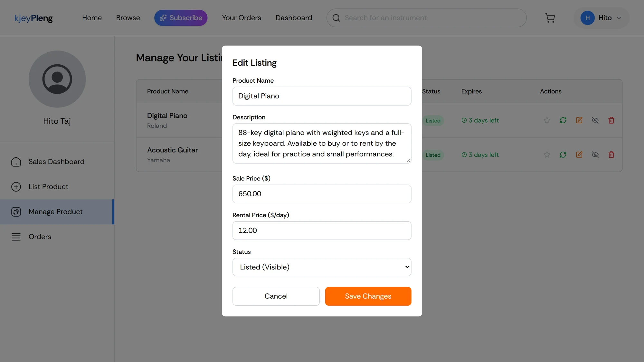The image size is (644, 362).
Task: Click Save Changes
Action: [x=368, y=296]
